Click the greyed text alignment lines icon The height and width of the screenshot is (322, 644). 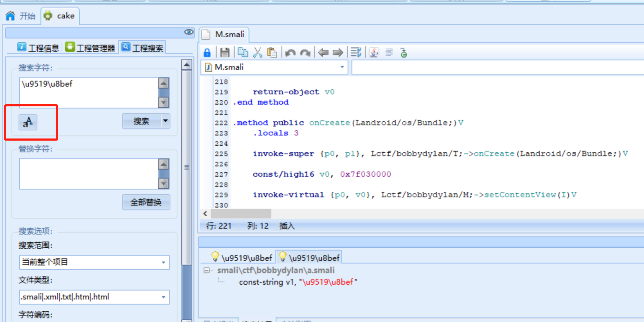[x=389, y=52]
